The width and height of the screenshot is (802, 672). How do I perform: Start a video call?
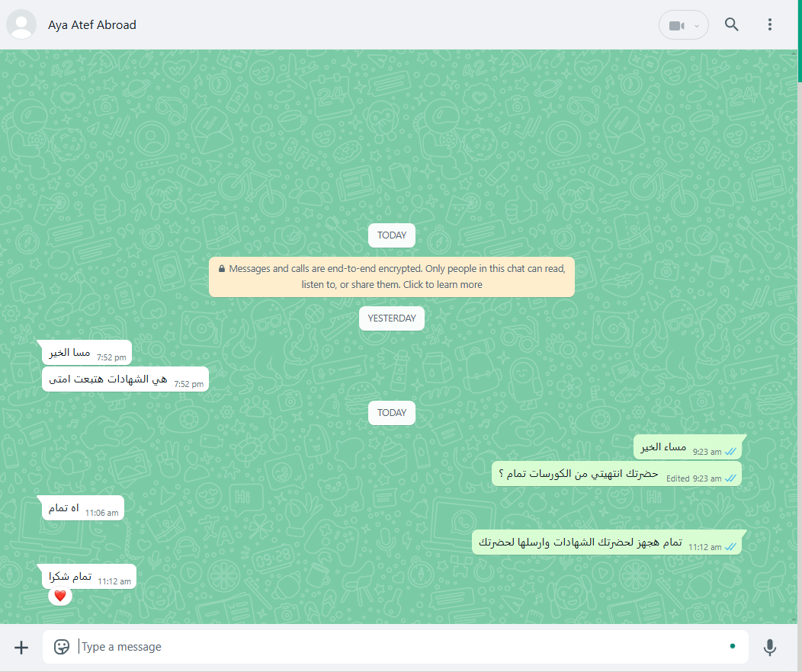pos(676,26)
